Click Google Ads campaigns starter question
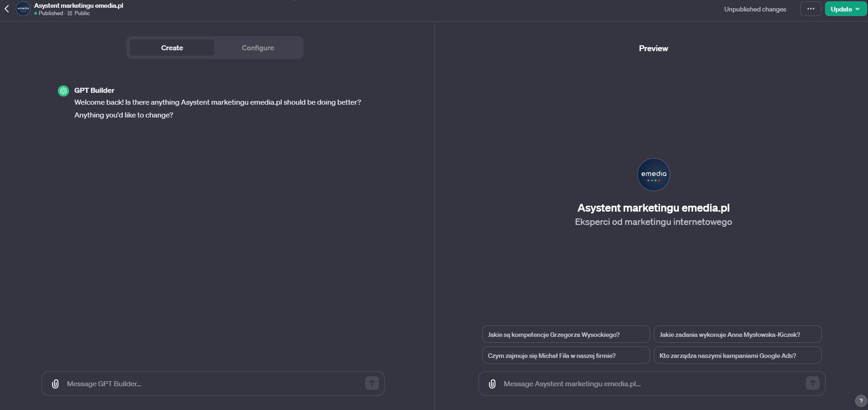 tap(737, 356)
